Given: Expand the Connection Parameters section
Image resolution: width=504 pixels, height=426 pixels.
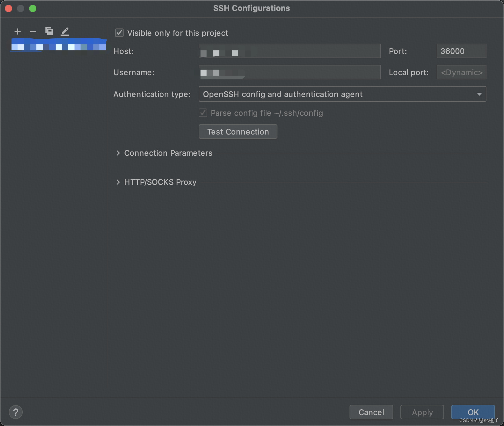Looking at the screenshot, I should pyautogui.click(x=118, y=153).
